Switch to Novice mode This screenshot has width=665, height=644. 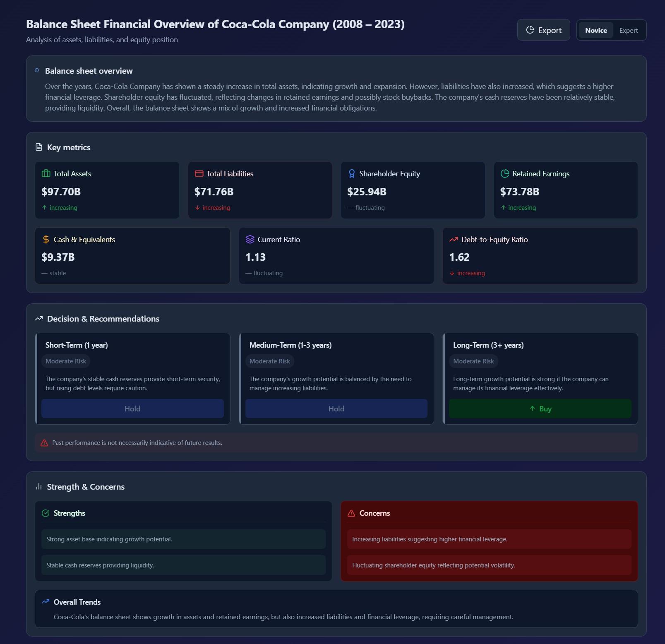tap(596, 30)
